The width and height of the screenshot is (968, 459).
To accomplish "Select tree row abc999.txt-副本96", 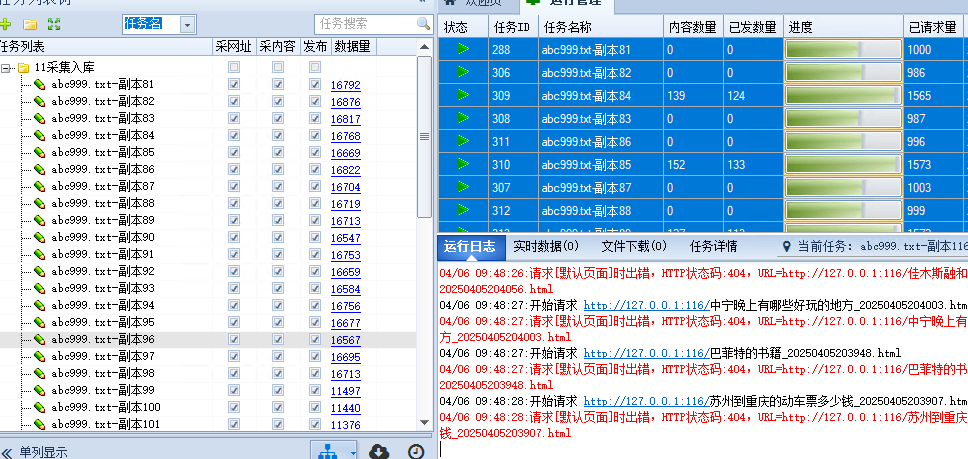I will pos(208,339).
